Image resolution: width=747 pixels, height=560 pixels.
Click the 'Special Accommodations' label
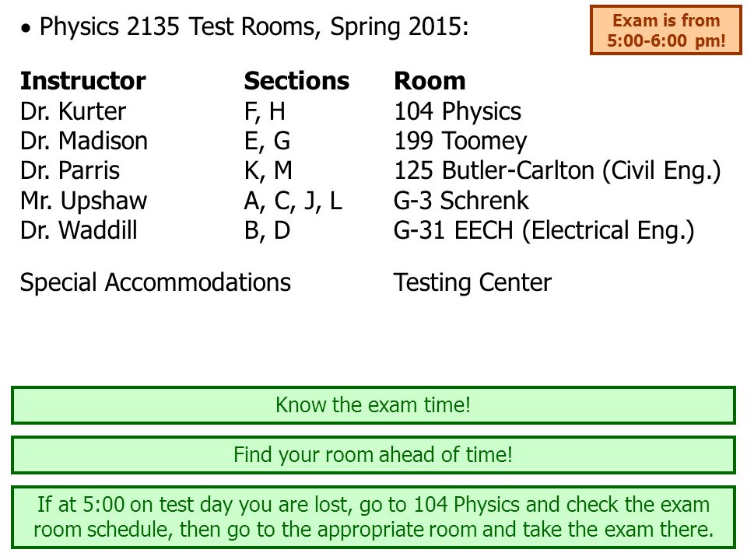(156, 282)
